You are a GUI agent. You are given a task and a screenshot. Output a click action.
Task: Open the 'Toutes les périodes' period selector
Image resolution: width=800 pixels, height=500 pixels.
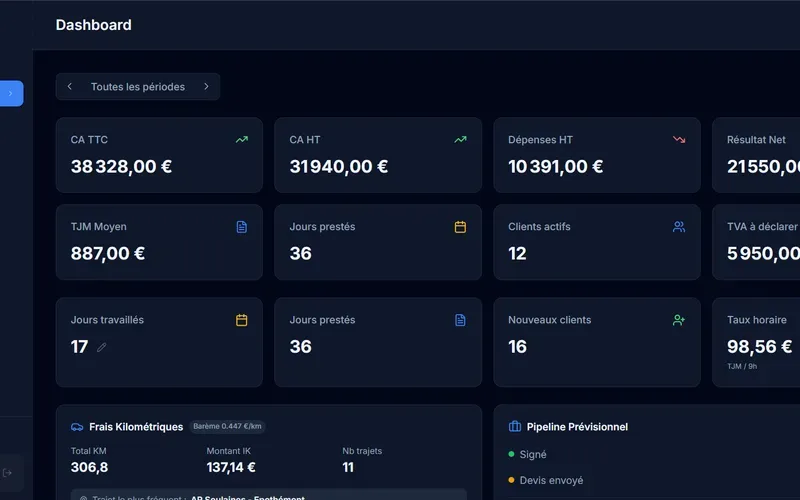tap(138, 87)
